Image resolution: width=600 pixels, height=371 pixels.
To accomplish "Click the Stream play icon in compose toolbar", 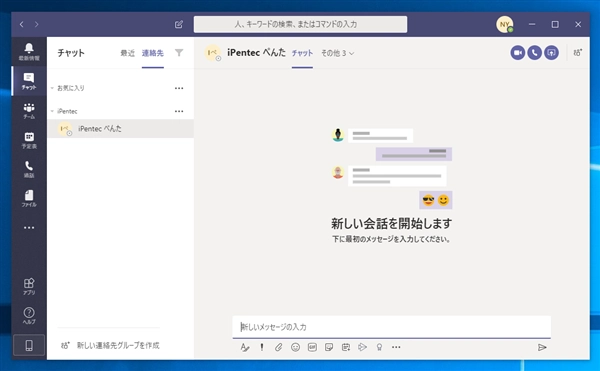I will [x=362, y=347].
